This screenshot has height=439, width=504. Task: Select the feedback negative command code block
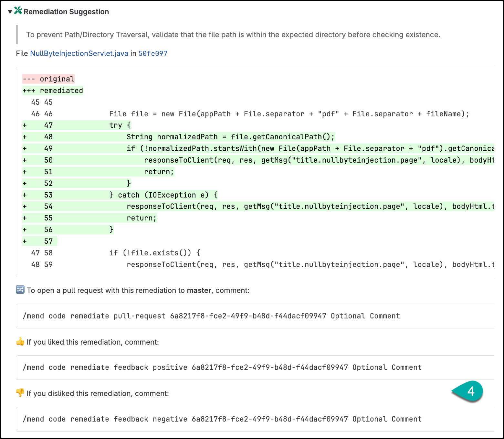click(255, 419)
